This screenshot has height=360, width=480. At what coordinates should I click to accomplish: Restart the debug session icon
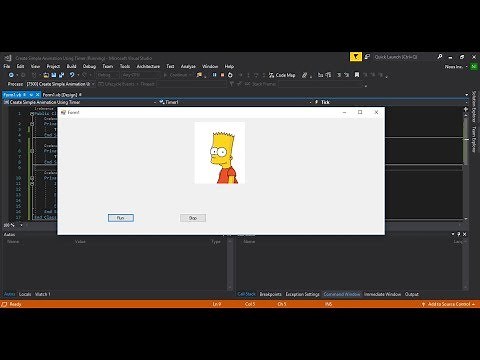tap(230, 75)
